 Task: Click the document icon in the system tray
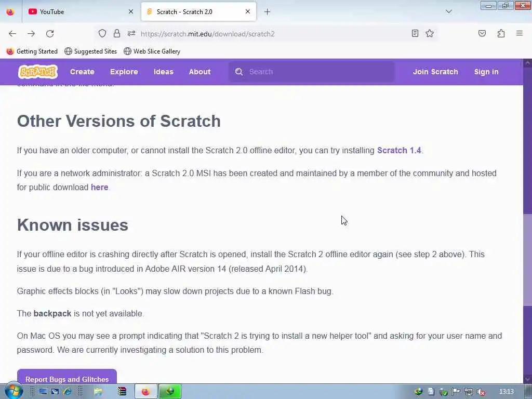(x=431, y=392)
